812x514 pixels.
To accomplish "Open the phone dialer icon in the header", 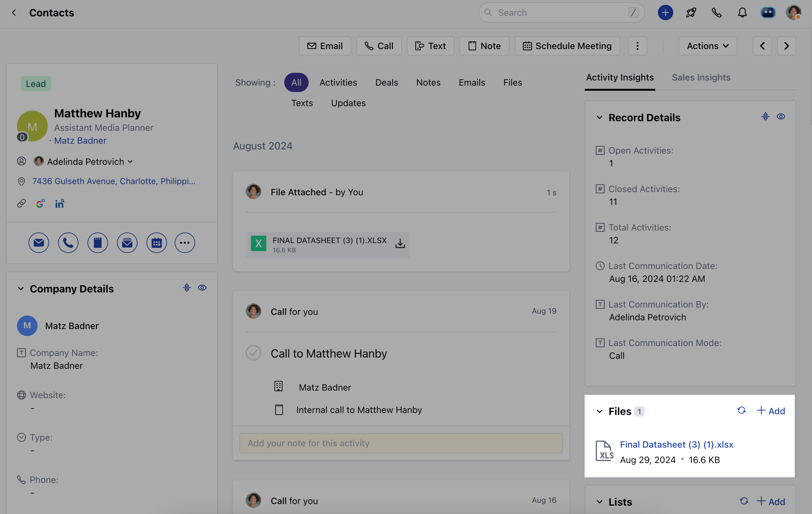I will [x=717, y=13].
